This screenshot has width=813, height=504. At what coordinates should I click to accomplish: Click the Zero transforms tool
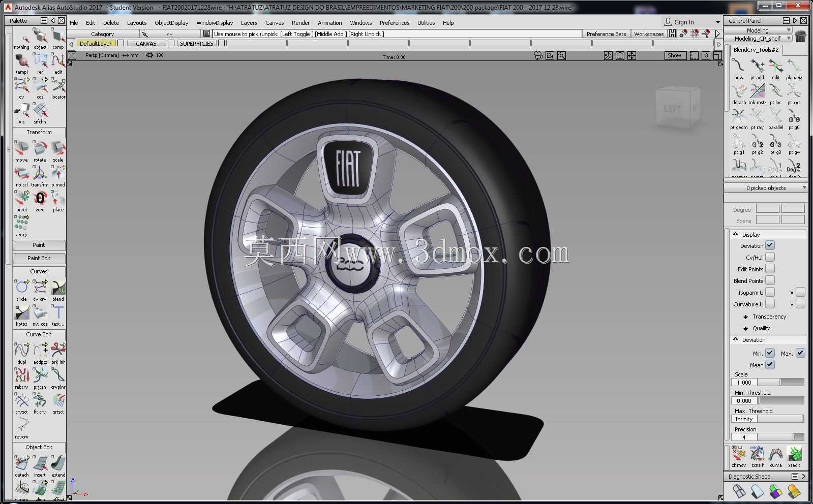click(40, 201)
